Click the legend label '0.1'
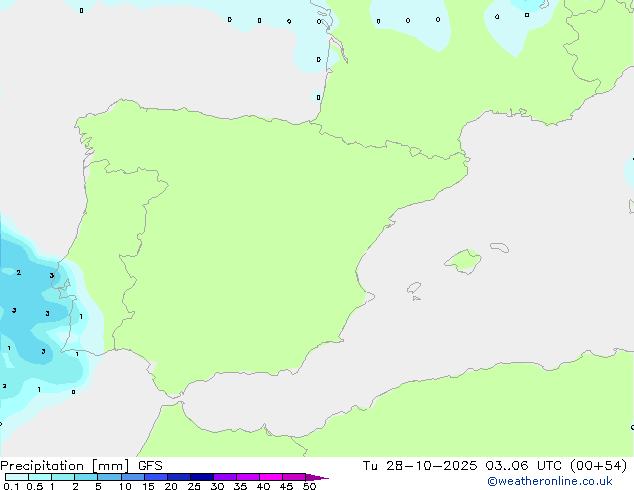The height and width of the screenshot is (490, 634). [x=11, y=486]
